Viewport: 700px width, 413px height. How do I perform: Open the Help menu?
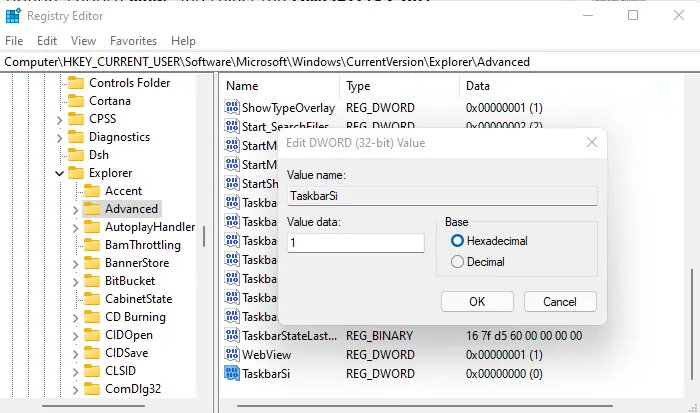click(x=183, y=41)
